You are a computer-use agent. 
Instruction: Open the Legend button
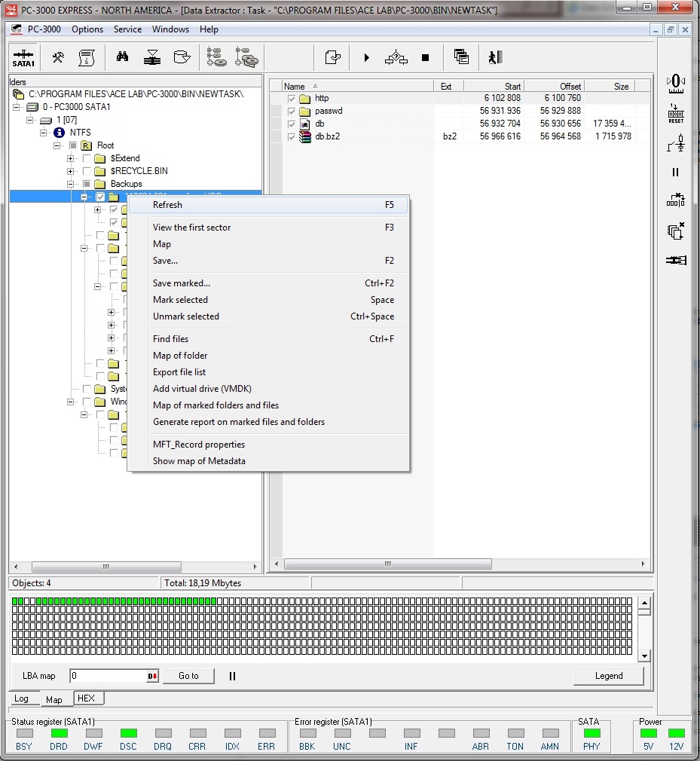609,676
